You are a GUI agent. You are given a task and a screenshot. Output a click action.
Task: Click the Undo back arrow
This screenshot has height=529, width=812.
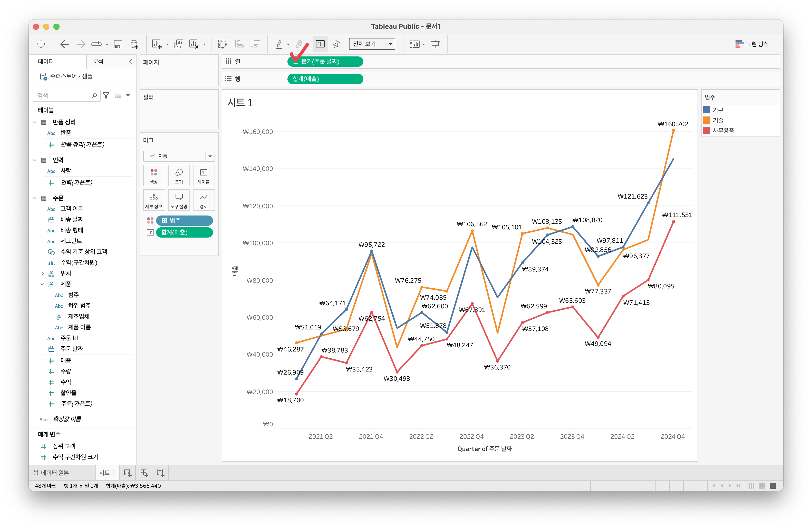[x=64, y=44]
